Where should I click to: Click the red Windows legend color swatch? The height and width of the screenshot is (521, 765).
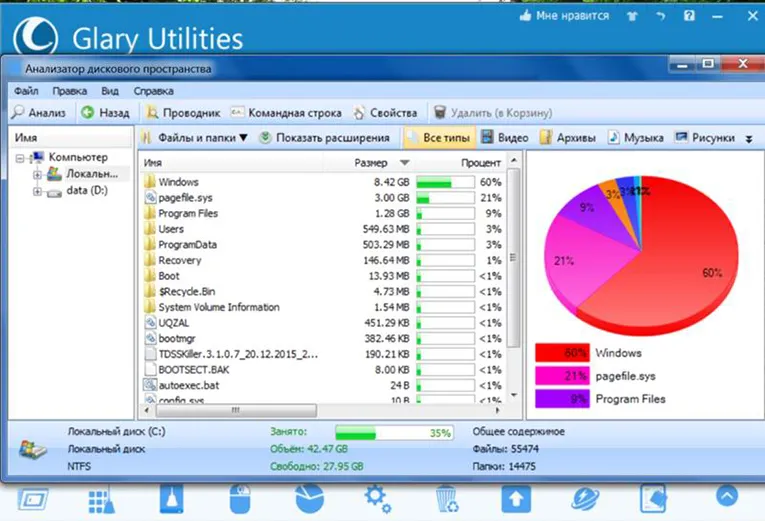point(562,352)
